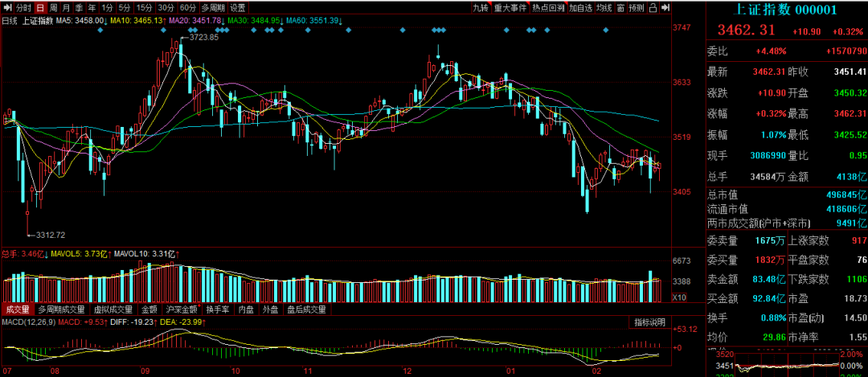Select the 月 monthly period
The width and height of the screenshot is (868, 377).
tap(66, 8)
